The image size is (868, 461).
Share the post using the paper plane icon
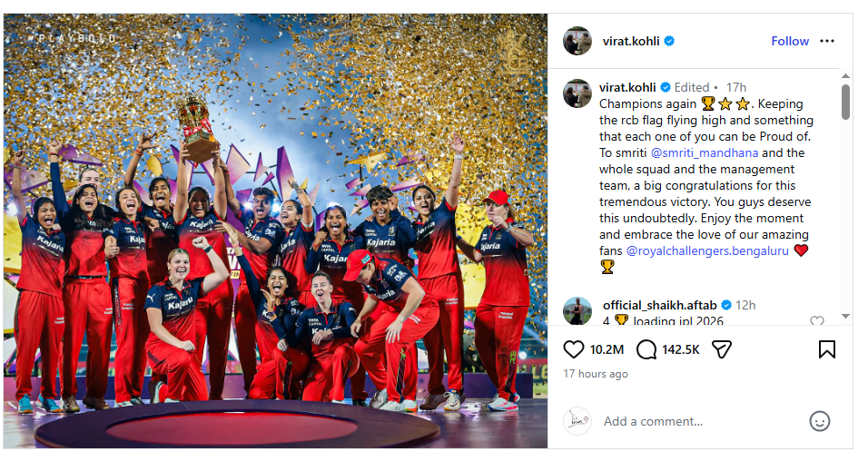(x=721, y=349)
